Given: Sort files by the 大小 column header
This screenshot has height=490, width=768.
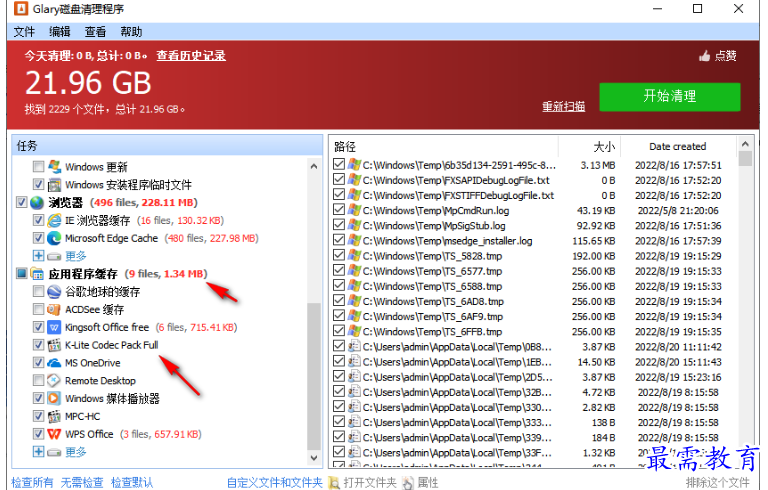Looking at the screenshot, I should (x=590, y=147).
